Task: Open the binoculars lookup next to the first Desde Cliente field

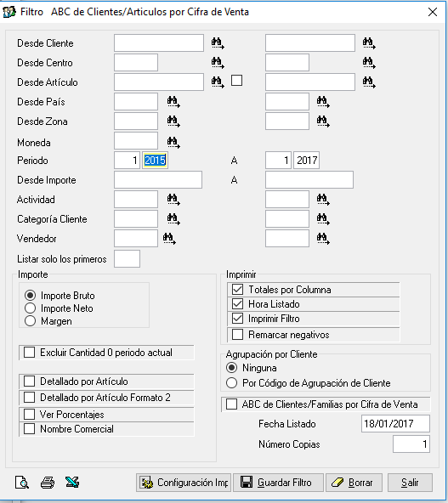Action: pyautogui.click(x=218, y=43)
